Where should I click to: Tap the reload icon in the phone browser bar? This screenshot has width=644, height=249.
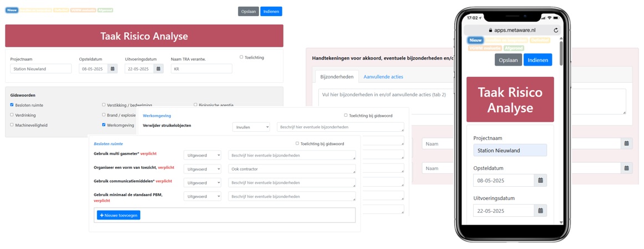pos(556,30)
